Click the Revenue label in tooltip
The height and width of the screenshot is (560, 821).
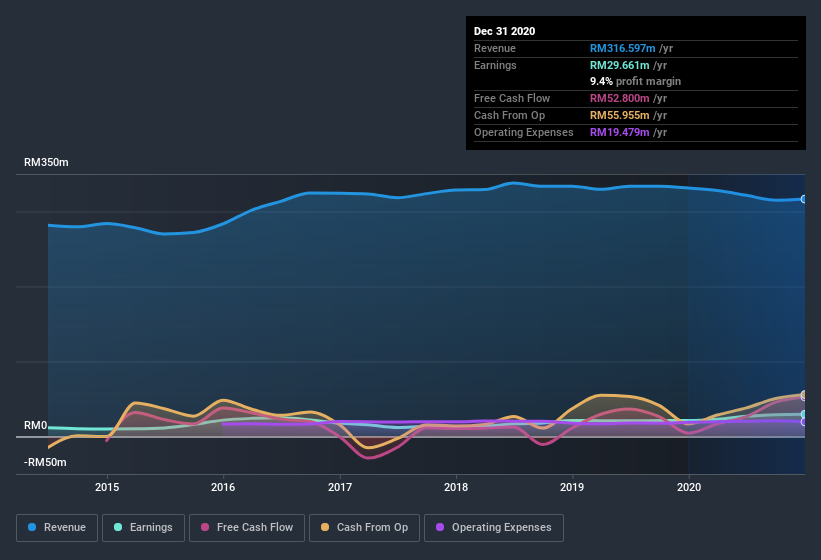pyautogui.click(x=495, y=48)
